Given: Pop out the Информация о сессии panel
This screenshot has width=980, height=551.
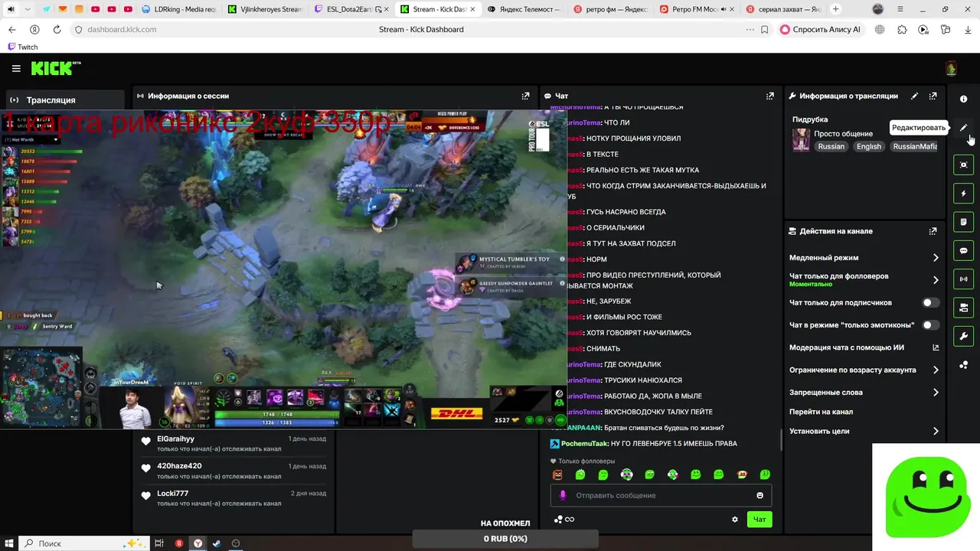Looking at the screenshot, I should (x=525, y=96).
